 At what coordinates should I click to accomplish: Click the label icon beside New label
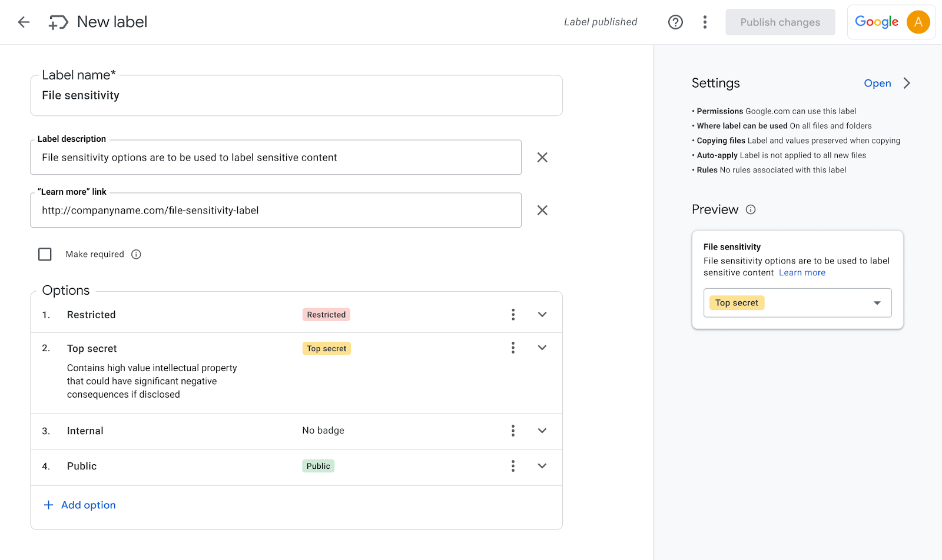pyautogui.click(x=57, y=22)
